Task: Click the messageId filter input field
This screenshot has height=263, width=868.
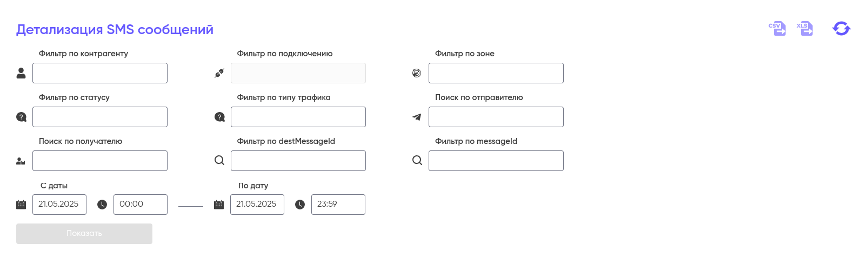Action: tap(496, 161)
